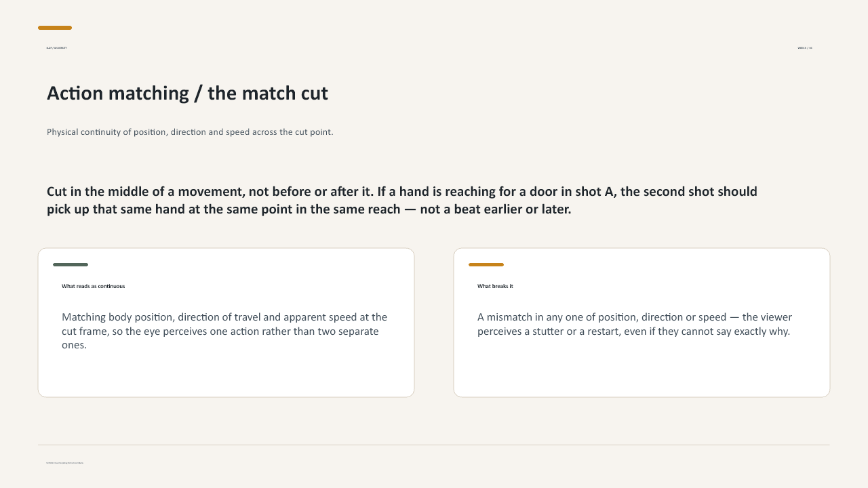Image resolution: width=868 pixels, height=488 pixels.
Task: Click the green accent bar in left card
Action: (71, 264)
